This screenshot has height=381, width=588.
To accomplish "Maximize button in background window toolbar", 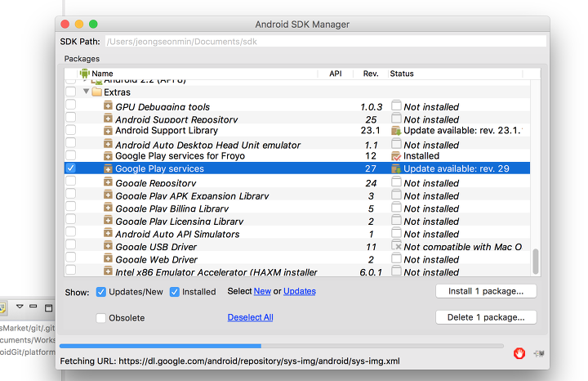I will pos(48,307).
